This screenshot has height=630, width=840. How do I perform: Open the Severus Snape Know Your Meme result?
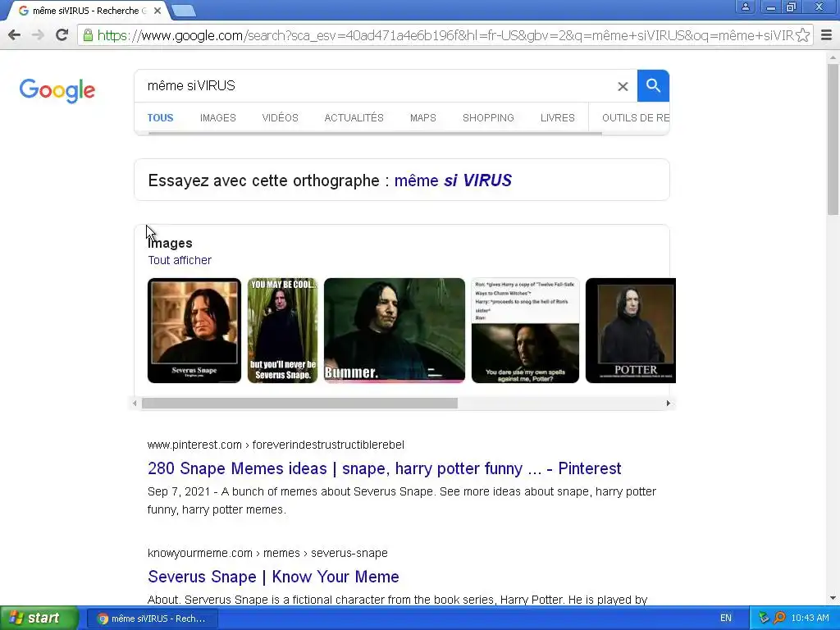(273, 577)
